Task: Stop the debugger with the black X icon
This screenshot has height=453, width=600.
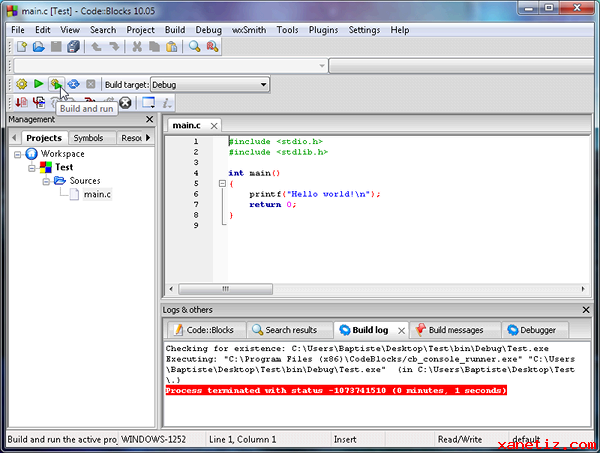Action: tap(125, 103)
